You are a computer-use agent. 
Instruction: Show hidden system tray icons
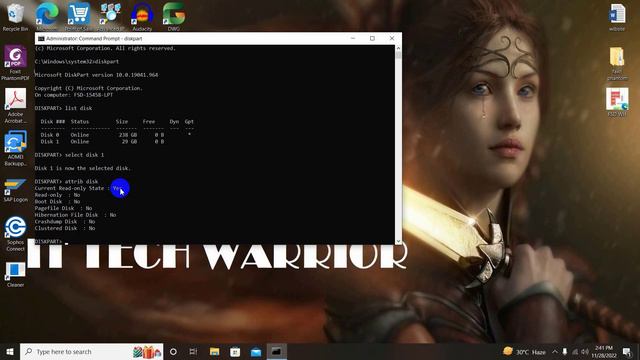click(555, 351)
